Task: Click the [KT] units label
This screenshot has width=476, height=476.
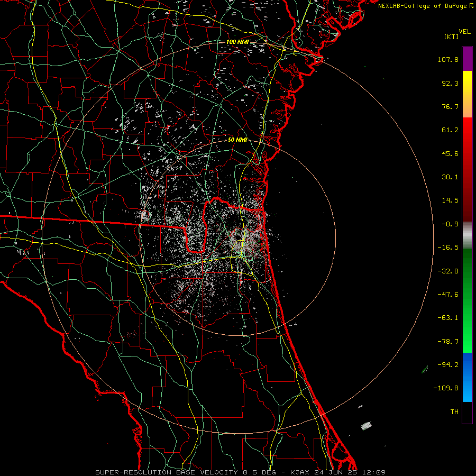Action: point(452,36)
